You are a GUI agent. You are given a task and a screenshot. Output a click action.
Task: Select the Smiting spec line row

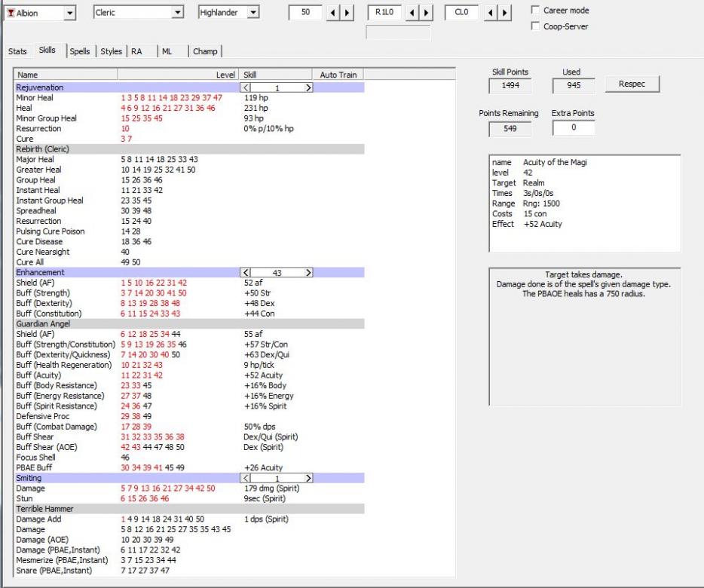click(x=189, y=479)
